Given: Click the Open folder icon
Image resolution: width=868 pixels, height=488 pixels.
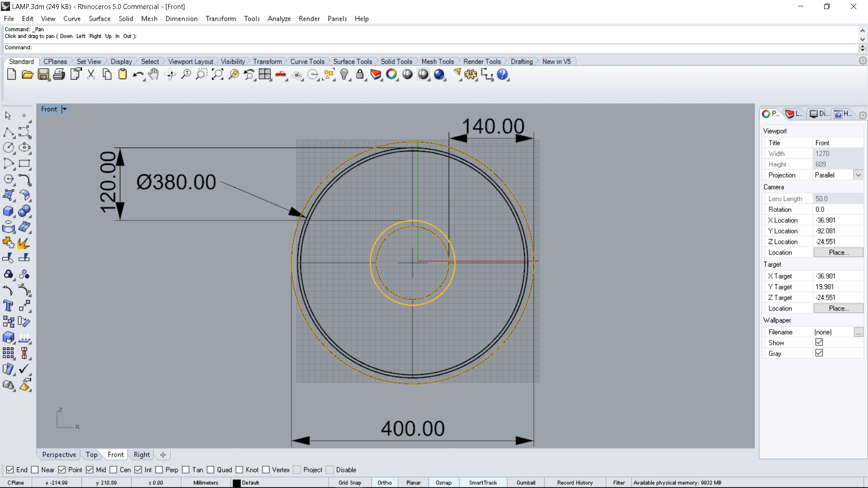Looking at the screenshot, I should (x=28, y=75).
